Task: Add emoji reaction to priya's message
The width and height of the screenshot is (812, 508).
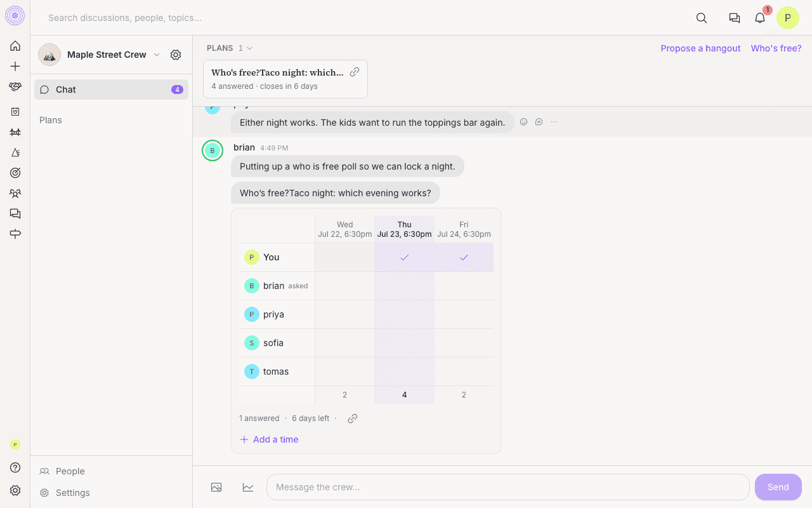Action: point(523,122)
